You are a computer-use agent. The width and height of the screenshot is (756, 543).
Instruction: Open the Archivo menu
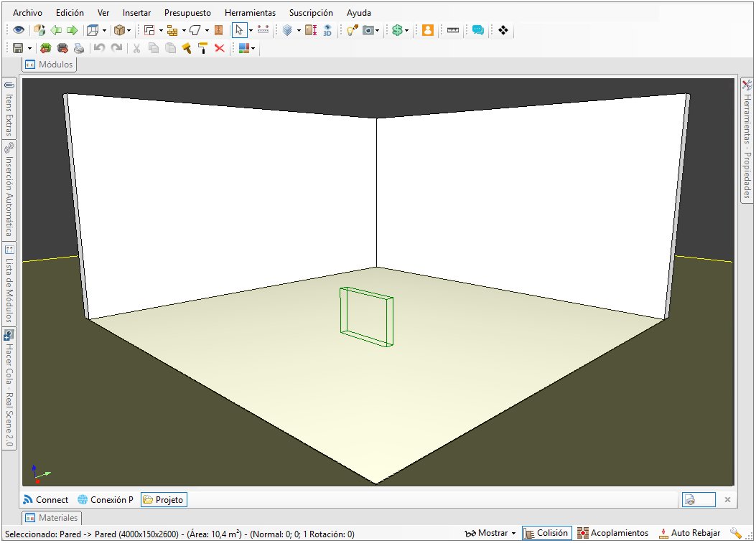27,13
